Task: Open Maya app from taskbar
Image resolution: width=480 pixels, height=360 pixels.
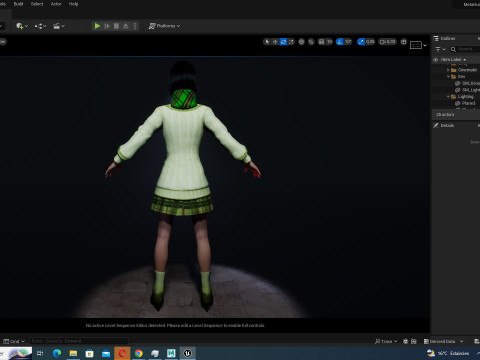Action: coord(171,353)
